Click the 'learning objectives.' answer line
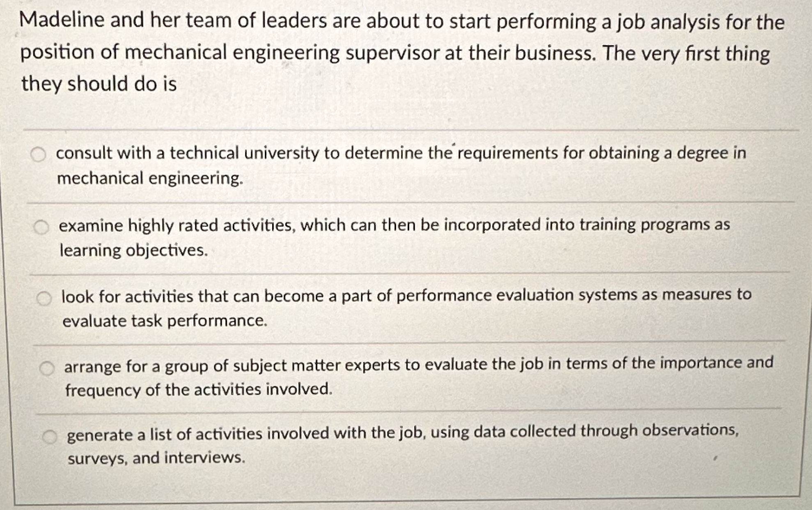 tap(134, 250)
